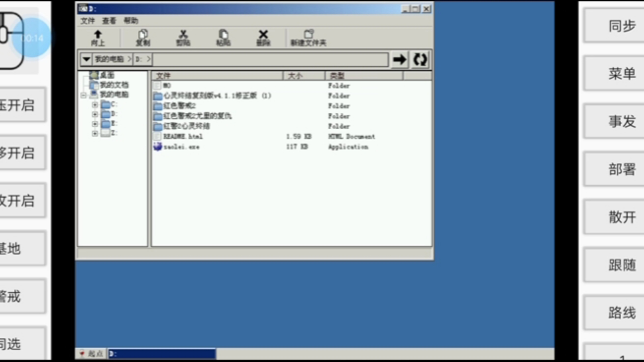Open the 查看 (View) menu

coord(109,20)
